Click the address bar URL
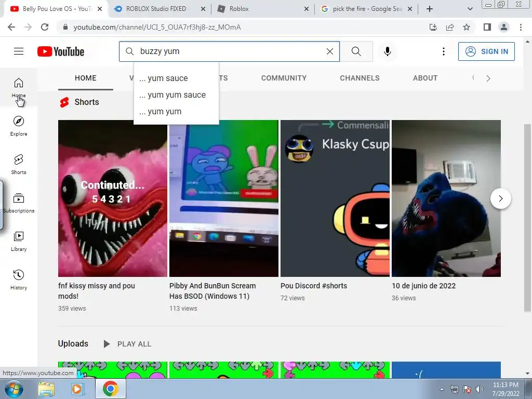This screenshot has width=532, height=399. pos(157,27)
